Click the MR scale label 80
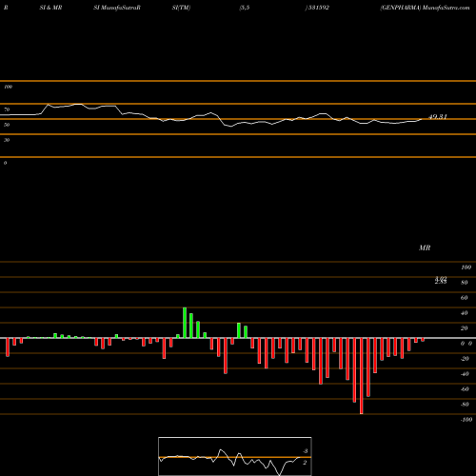 (465, 283)
